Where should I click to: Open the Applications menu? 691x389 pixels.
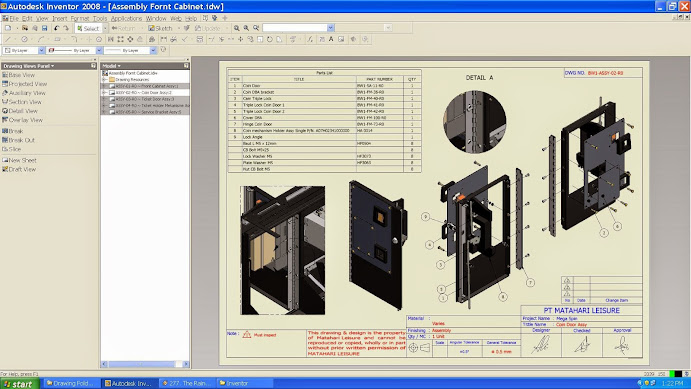click(x=126, y=19)
